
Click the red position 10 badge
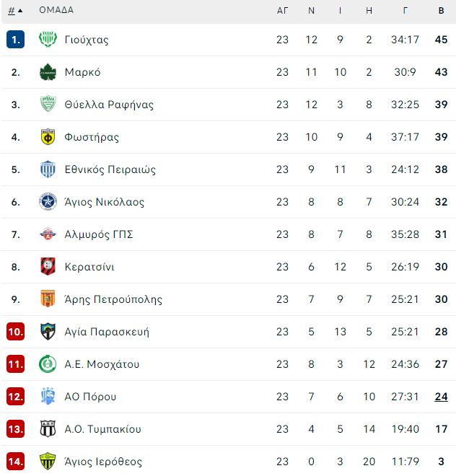pos(15,332)
